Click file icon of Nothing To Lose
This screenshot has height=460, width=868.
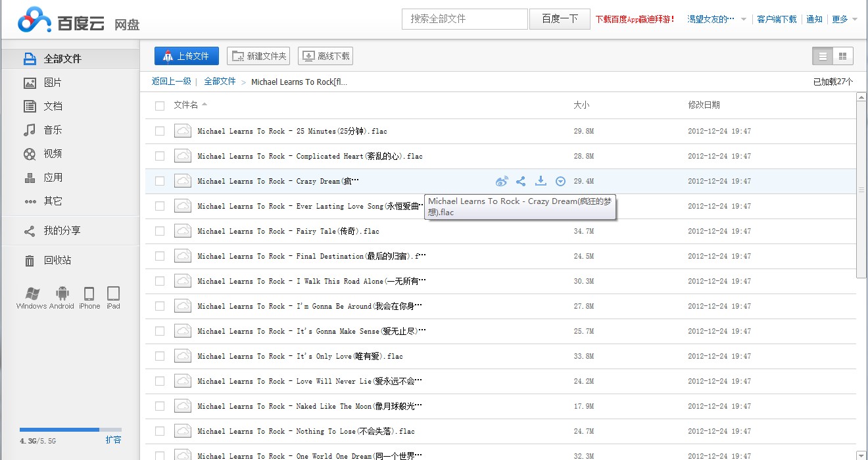pyautogui.click(x=182, y=431)
